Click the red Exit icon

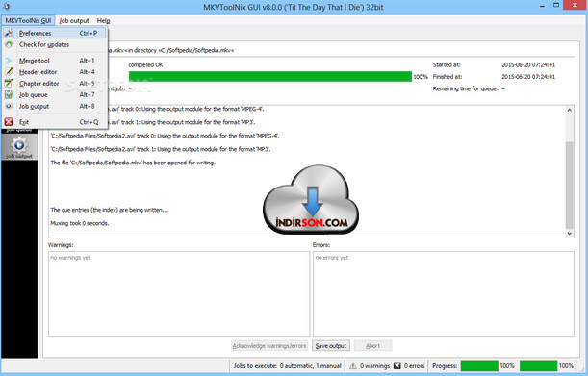[9, 122]
